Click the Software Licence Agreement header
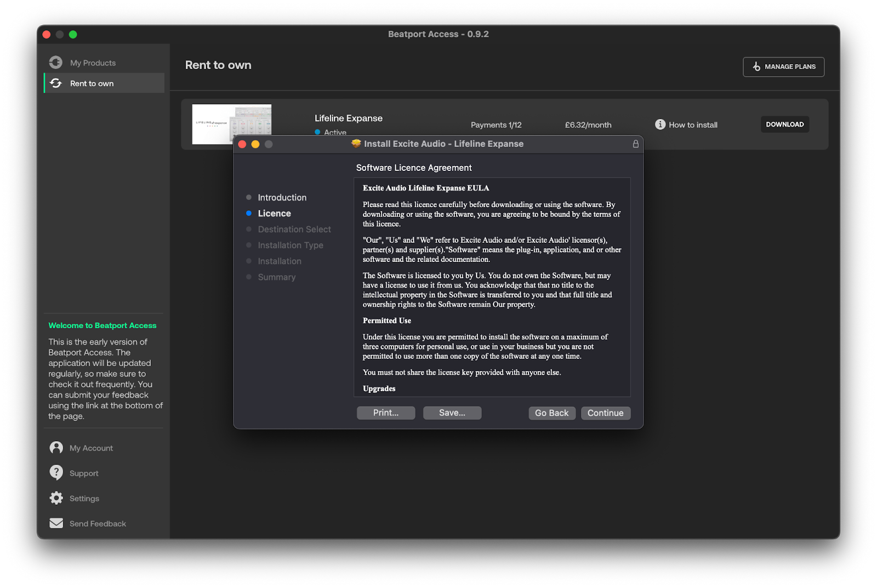Image resolution: width=877 pixels, height=588 pixels. point(414,168)
